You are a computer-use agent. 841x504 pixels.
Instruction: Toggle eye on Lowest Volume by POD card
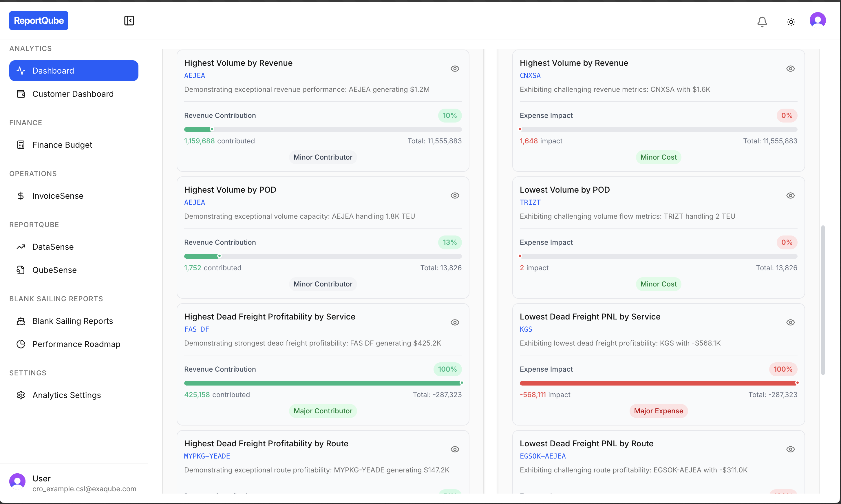click(x=790, y=195)
